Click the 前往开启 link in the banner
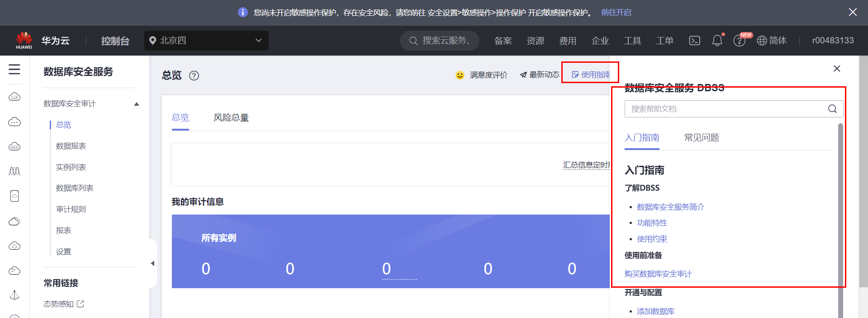 point(616,12)
